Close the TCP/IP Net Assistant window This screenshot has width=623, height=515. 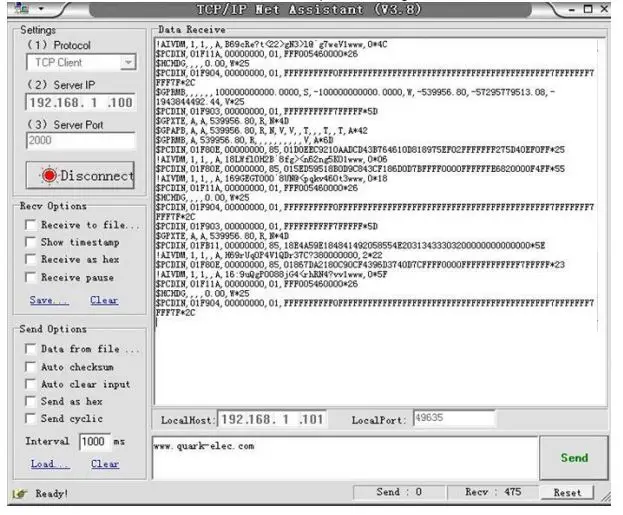604,8
